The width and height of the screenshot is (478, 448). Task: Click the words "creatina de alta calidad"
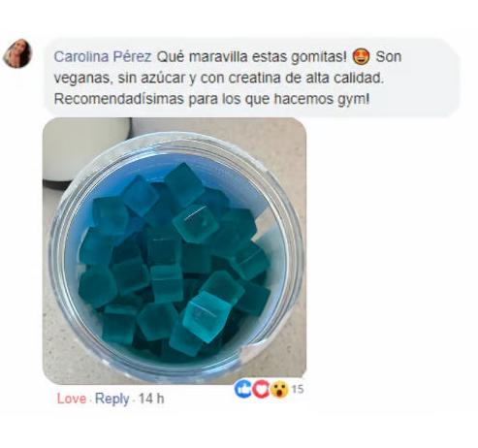point(306,78)
